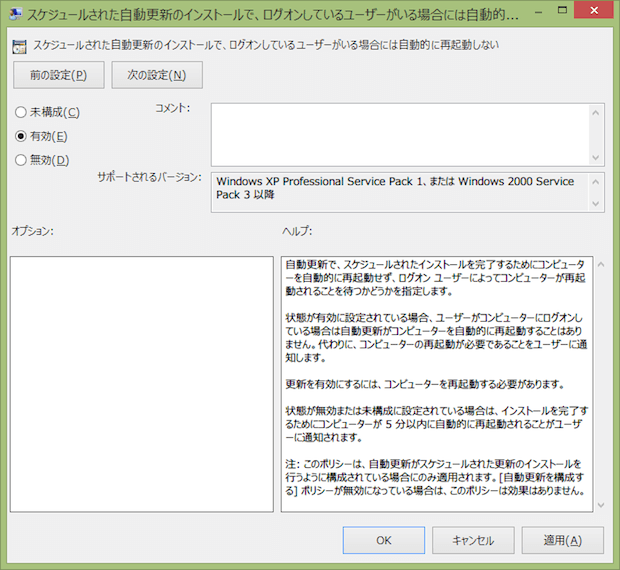Confirm with the OK button
This screenshot has width=620, height=570.
pyautogui.click(x=384, y=540)
